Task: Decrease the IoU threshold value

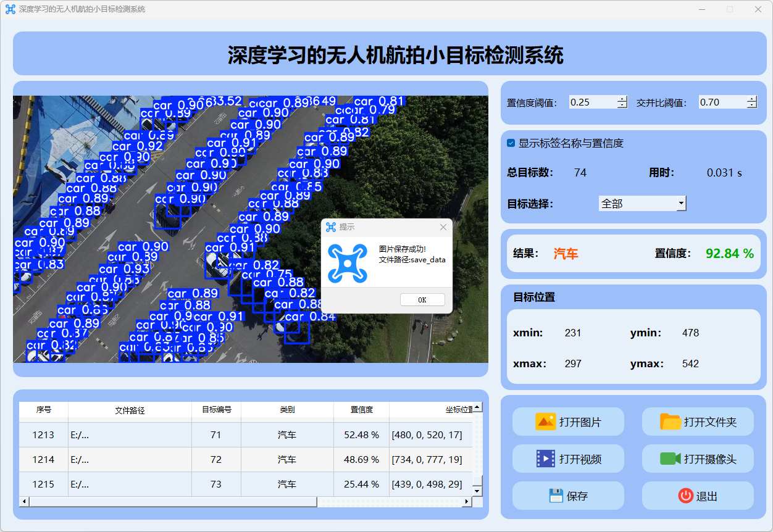Action: 751,106
